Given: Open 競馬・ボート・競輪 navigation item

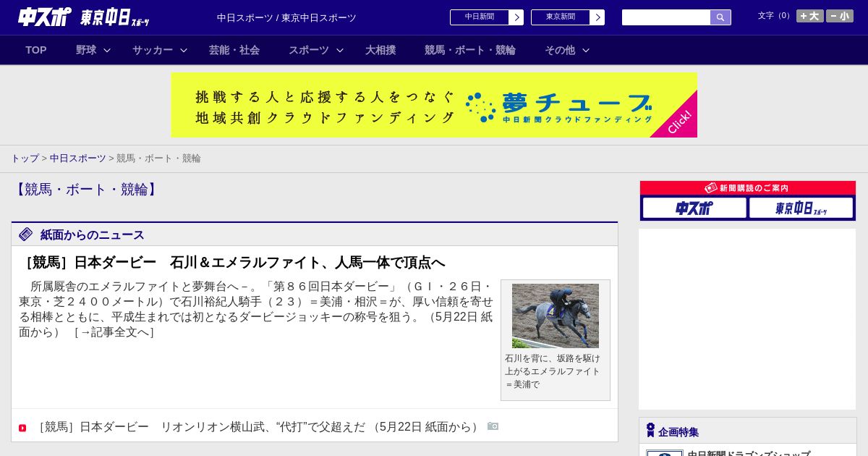Looking at the screenshot, I should [x=470, y=50].
